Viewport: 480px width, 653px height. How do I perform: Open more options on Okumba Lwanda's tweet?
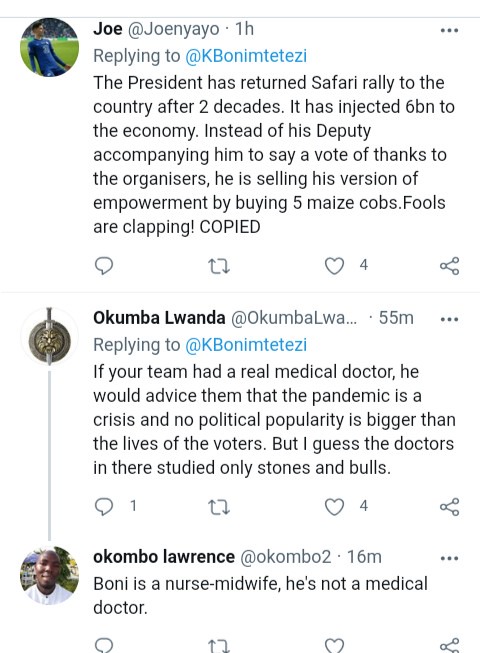[450, 319]
